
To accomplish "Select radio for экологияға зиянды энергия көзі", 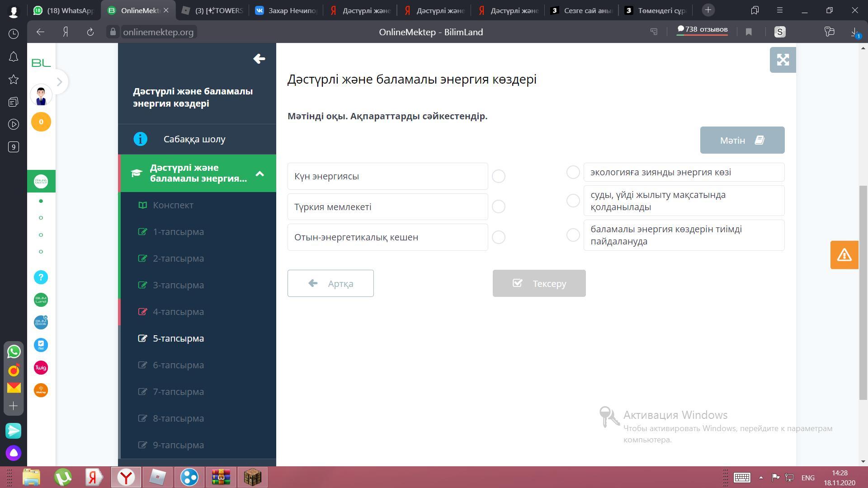I will 573,172.
